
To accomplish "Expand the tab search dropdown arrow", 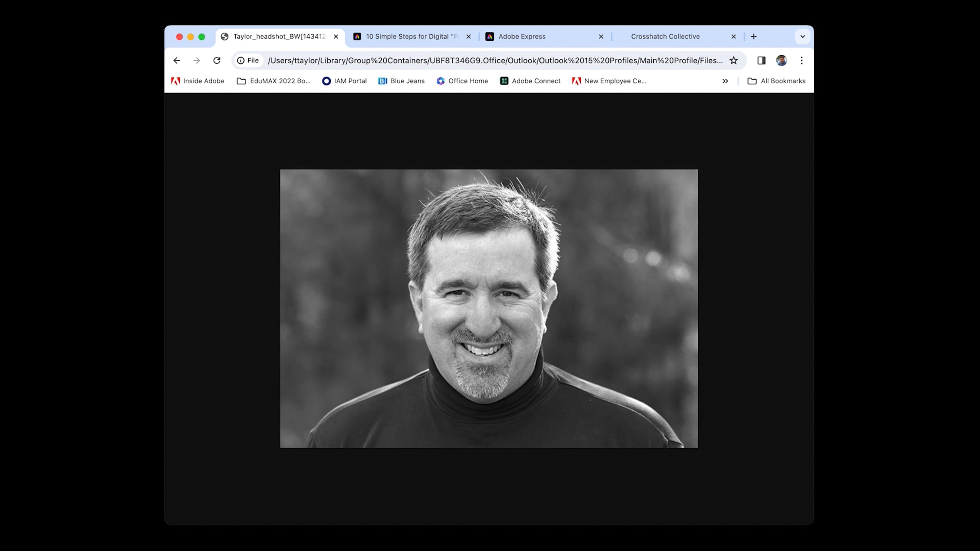I will [x=802, y=36].
